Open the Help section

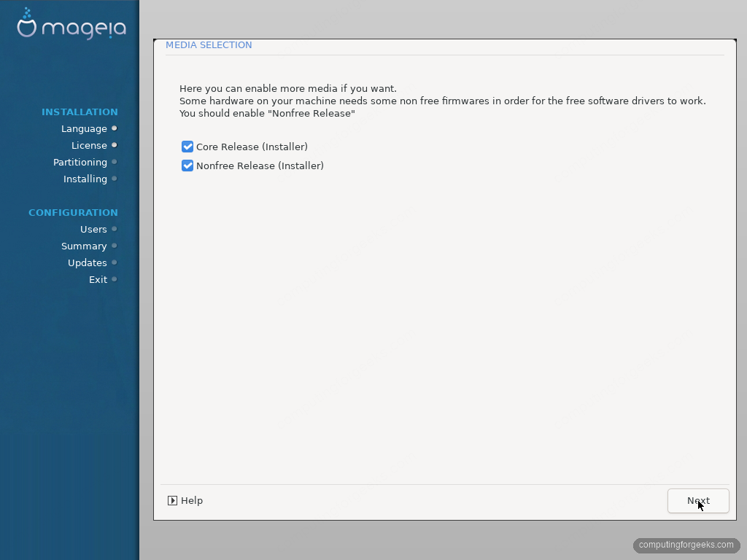pyautogui.click(x=185, y=500)
